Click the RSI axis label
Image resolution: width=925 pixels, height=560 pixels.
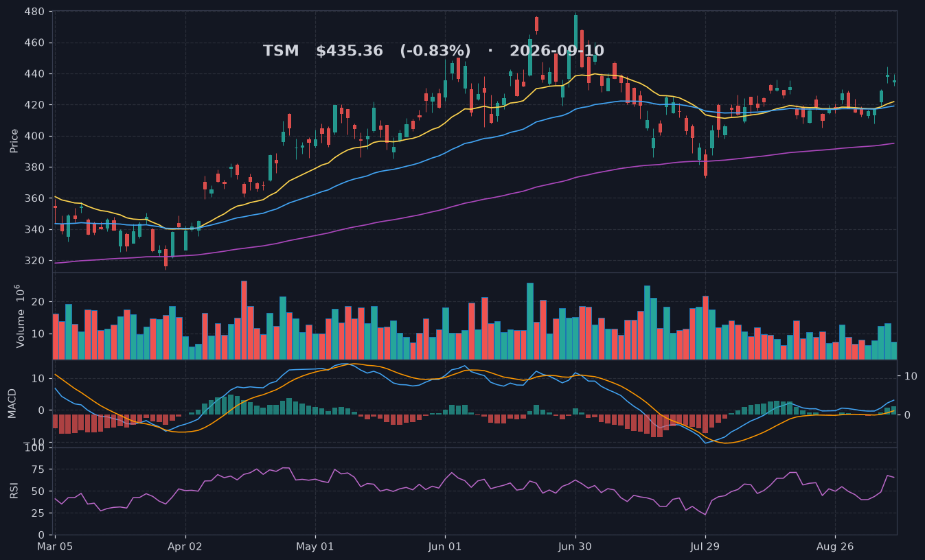(x=14, y=491)
